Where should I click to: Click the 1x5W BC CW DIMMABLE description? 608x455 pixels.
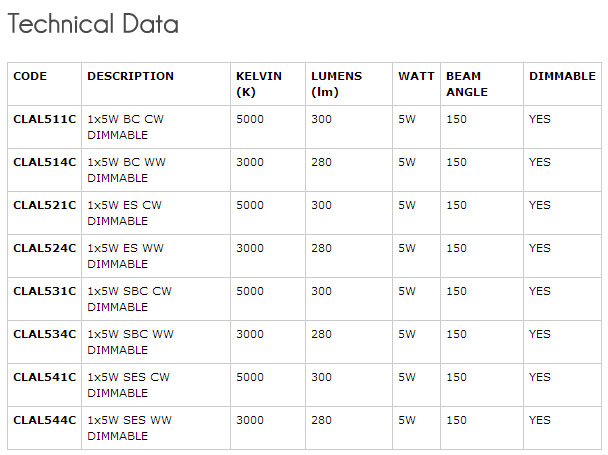[x=125, y=127]
